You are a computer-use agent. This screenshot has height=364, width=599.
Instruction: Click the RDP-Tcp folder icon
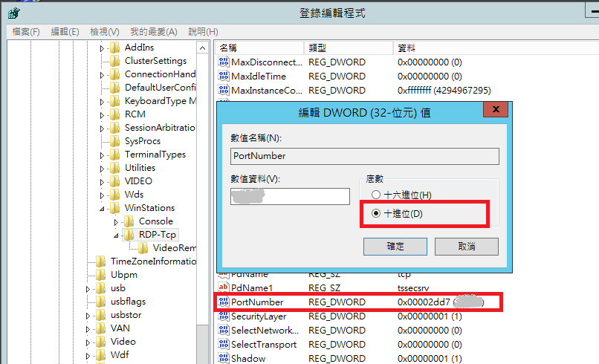coord(129,235)
